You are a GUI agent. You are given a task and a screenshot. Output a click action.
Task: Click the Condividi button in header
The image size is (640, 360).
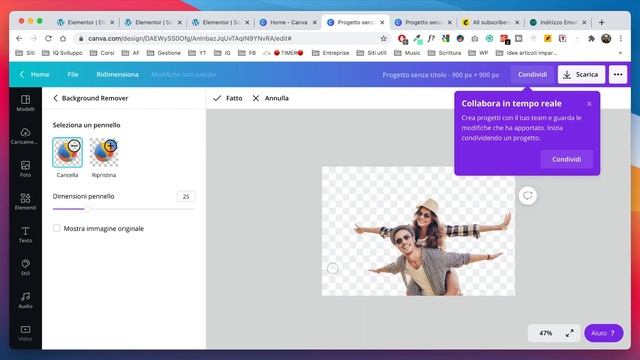pos(532,74)
